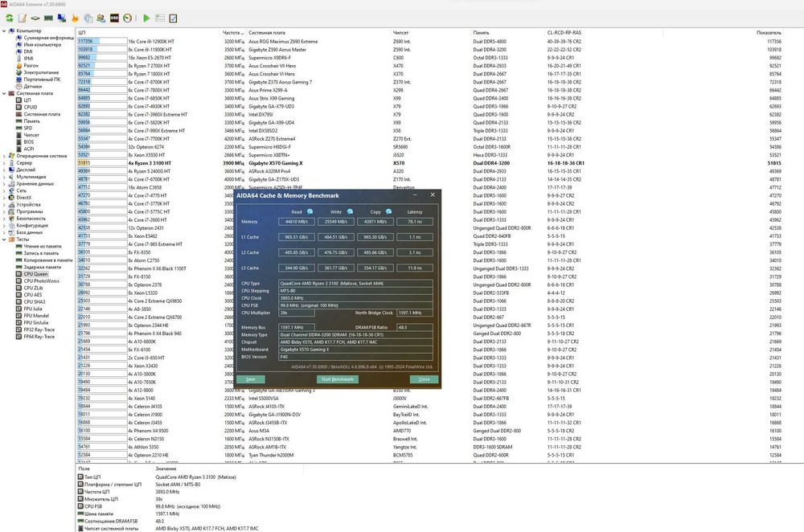Click the green play Start icon
The height and width of the screenshot is (532, 804).
[146, 18]
